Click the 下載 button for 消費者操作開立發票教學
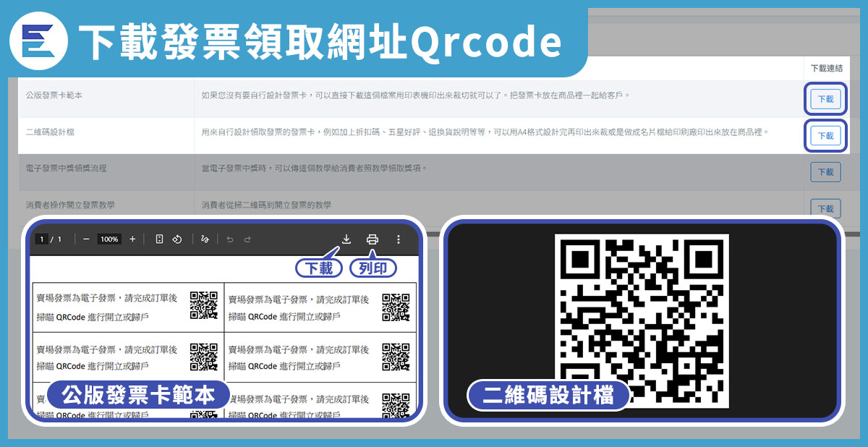This screenshot has height=447, width=868. [x=825, y=208]
